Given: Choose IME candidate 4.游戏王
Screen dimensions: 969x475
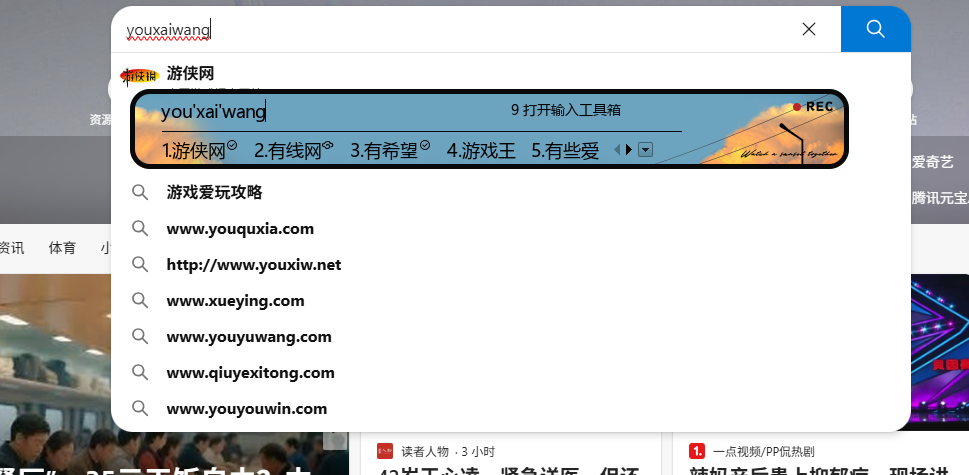Looking at the screenshot, I should (481, 150).
